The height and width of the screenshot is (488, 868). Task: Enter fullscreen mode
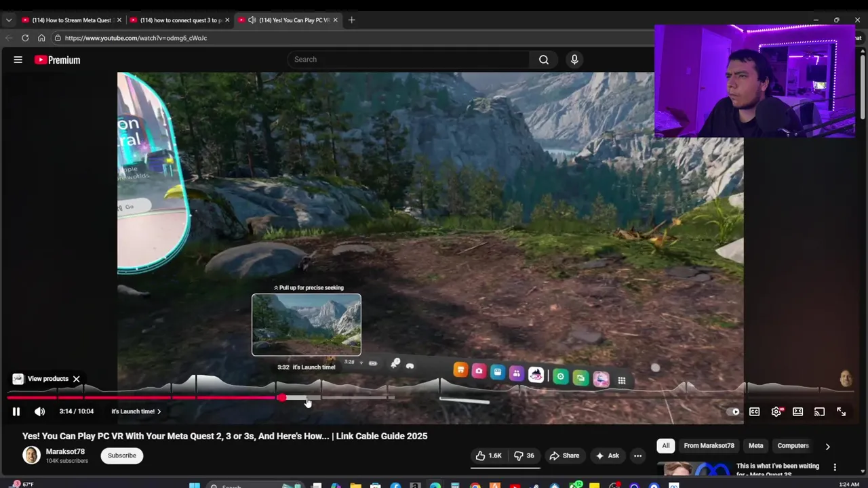[841, 411]
